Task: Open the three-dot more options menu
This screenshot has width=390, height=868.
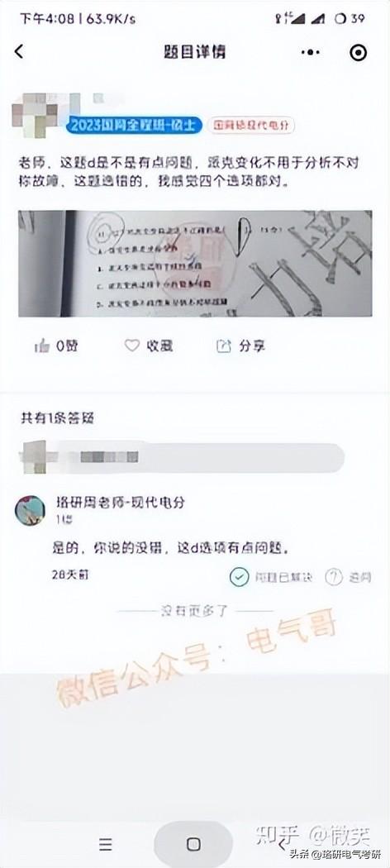Action: [311, 52]
